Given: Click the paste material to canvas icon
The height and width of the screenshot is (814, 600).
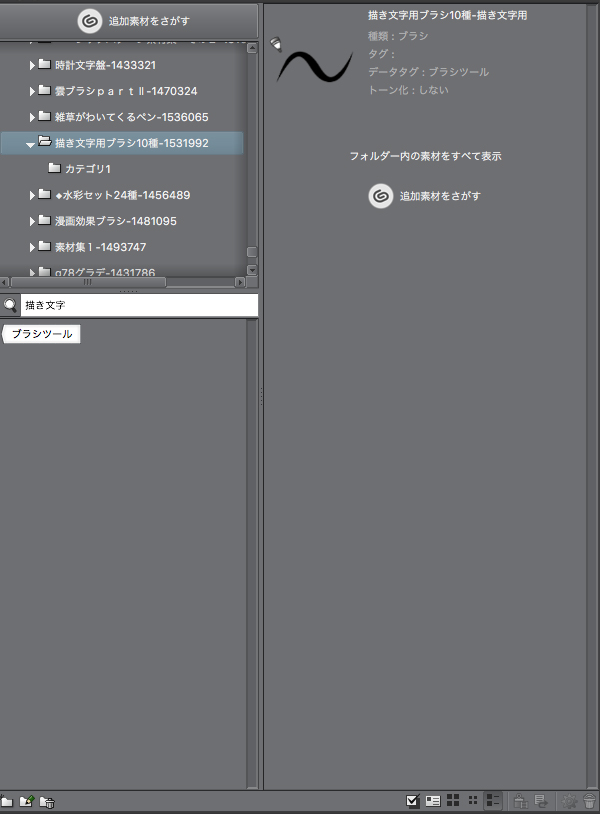Looking at the screenshot, I should coord(521,801).
